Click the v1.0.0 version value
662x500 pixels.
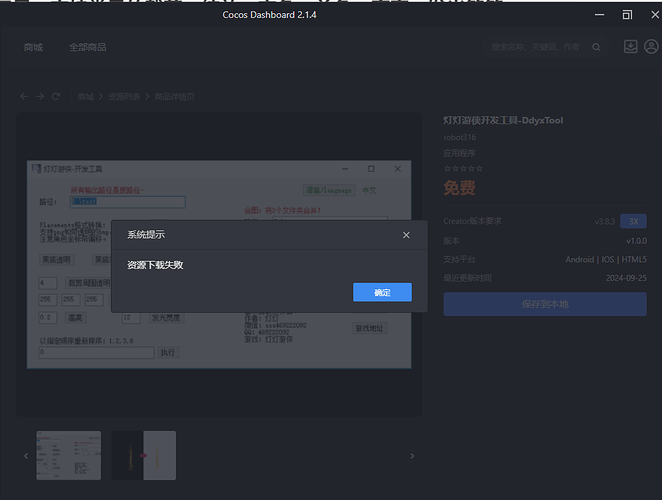[x=636, y=241]
